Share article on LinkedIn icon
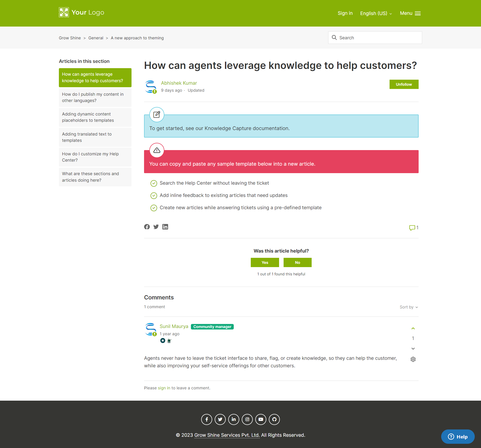 tap(165, 227)
